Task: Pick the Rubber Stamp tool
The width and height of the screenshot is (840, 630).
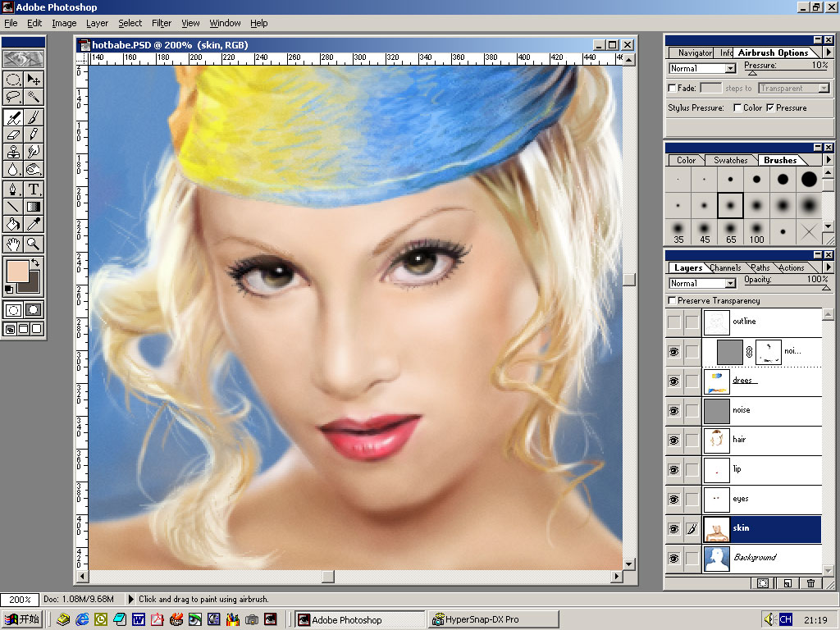Action: click(13, 152)
